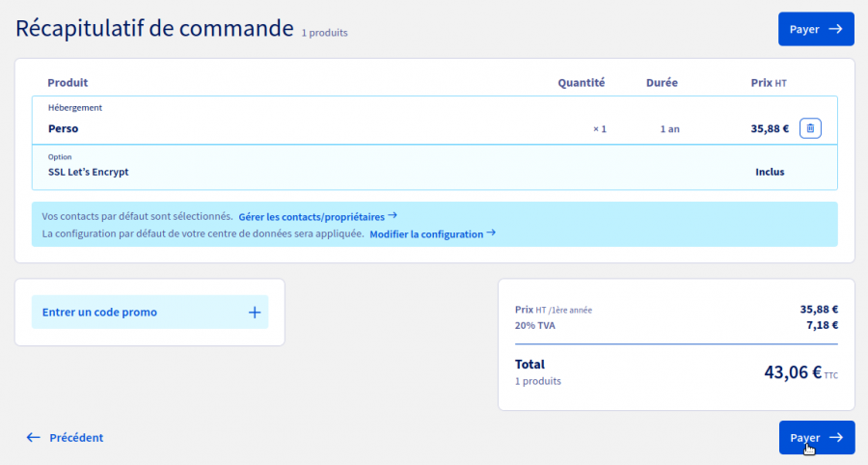Click the Durée column header

pyautogui.click(x=662, y=83)
